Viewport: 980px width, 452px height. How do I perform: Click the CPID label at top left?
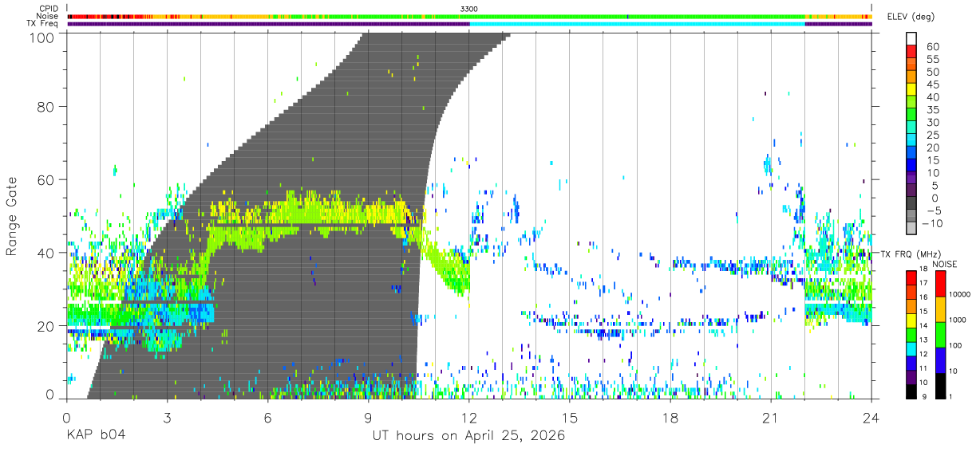(x=49, y=9)
